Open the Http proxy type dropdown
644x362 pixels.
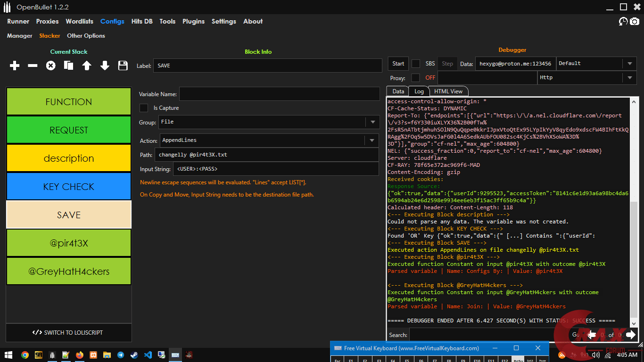(629, 78)
